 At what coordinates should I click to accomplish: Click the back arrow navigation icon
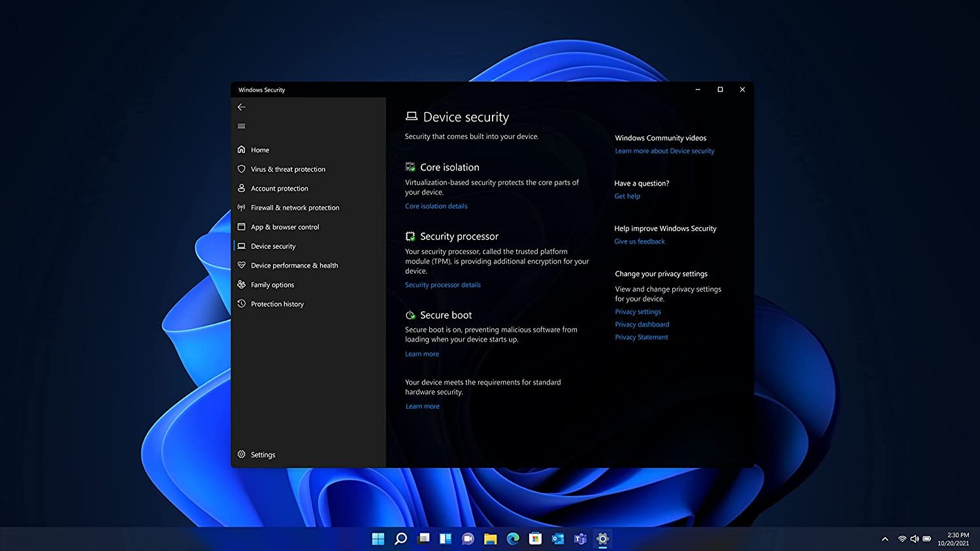pyautogui.click(x=242, y=106)
